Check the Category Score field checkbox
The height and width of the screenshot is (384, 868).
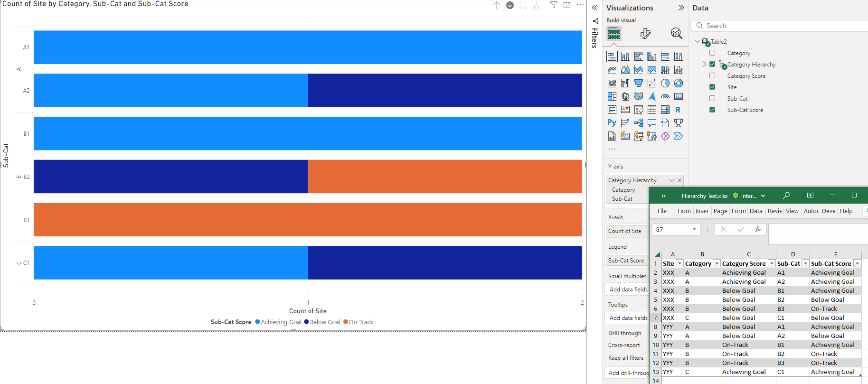click(x=712, y=75)
